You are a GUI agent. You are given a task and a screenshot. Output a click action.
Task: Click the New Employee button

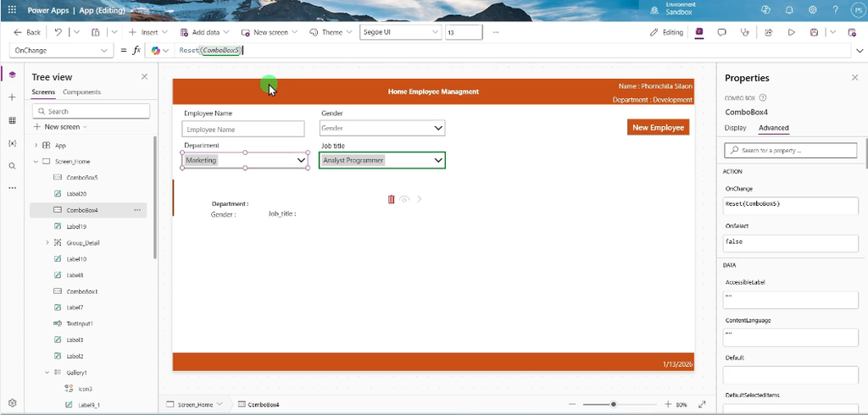tap(658, 127)
